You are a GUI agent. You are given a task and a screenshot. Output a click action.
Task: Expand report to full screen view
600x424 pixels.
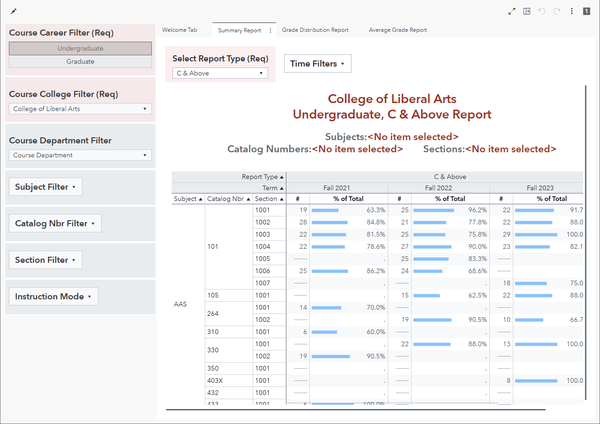click(x=512, y=11)
